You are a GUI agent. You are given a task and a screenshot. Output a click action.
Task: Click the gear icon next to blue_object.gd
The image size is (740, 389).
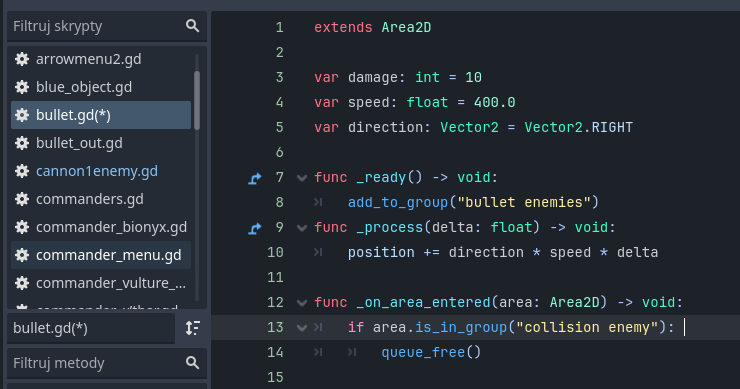click(22, 87)
